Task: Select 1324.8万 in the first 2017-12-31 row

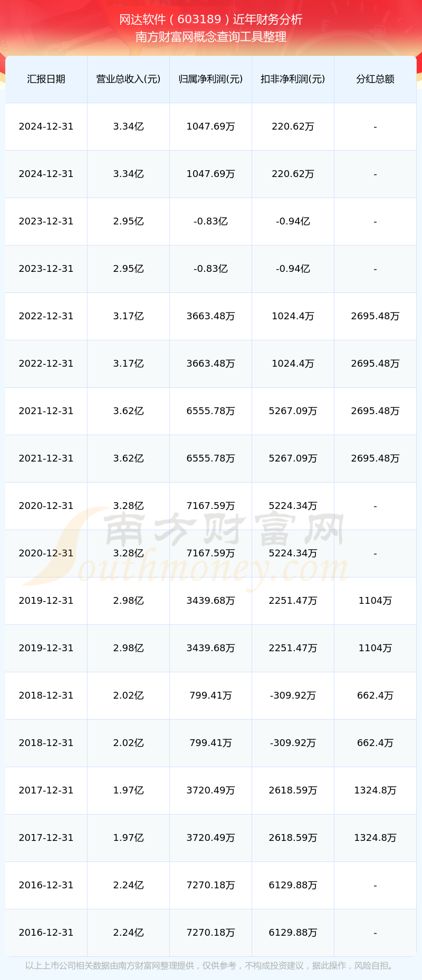Action: pos(375,790)
